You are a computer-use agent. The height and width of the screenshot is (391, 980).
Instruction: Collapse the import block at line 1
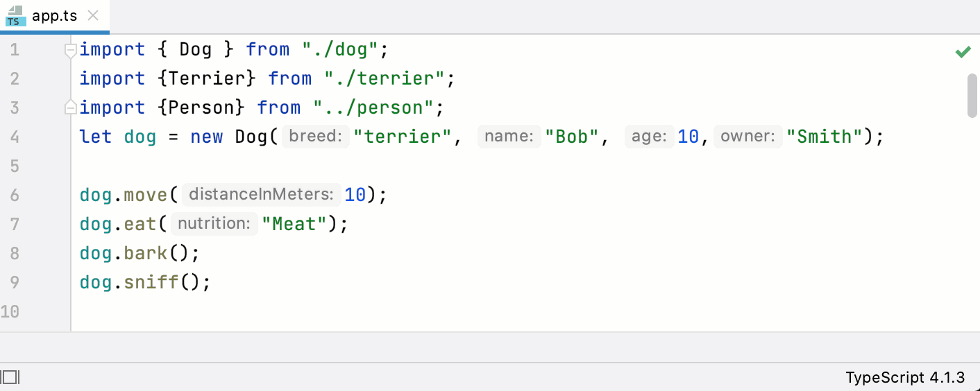[69, 50]
